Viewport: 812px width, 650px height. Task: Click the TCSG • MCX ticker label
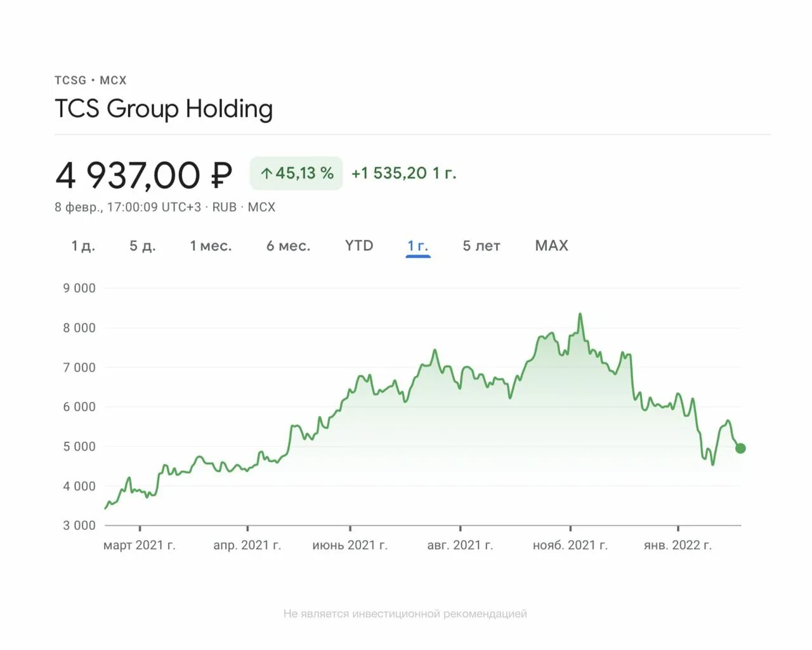(91, 81)
